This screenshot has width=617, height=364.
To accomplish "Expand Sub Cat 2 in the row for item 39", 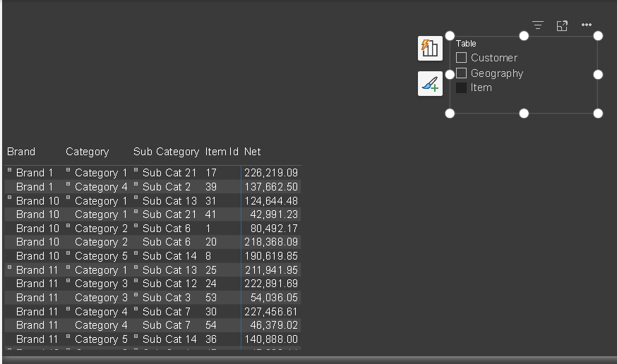I will tap(136, 184).
